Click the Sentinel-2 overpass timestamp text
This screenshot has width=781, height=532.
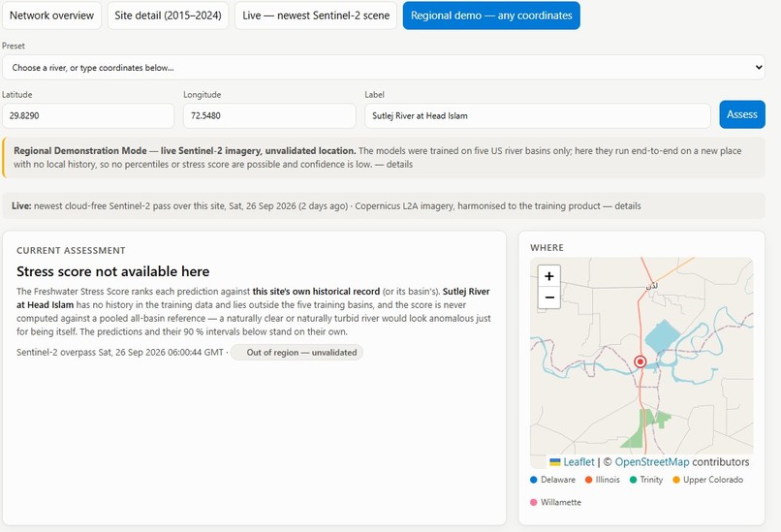tap(120, 352)
